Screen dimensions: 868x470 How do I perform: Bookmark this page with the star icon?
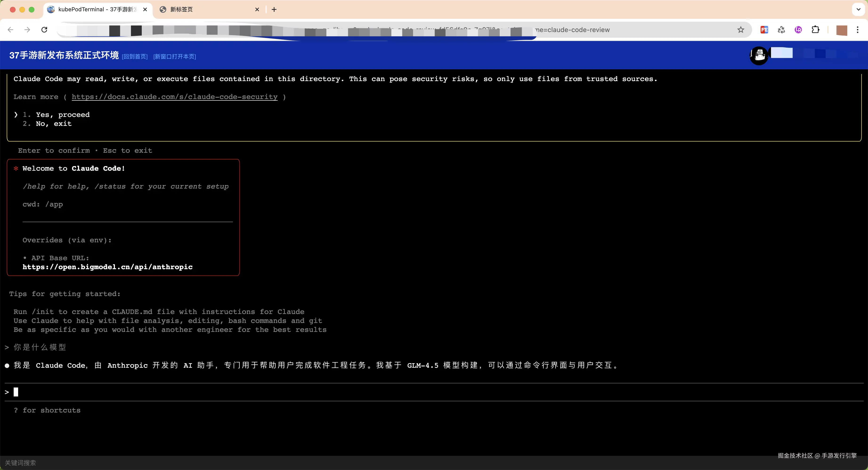click(741, 30)
